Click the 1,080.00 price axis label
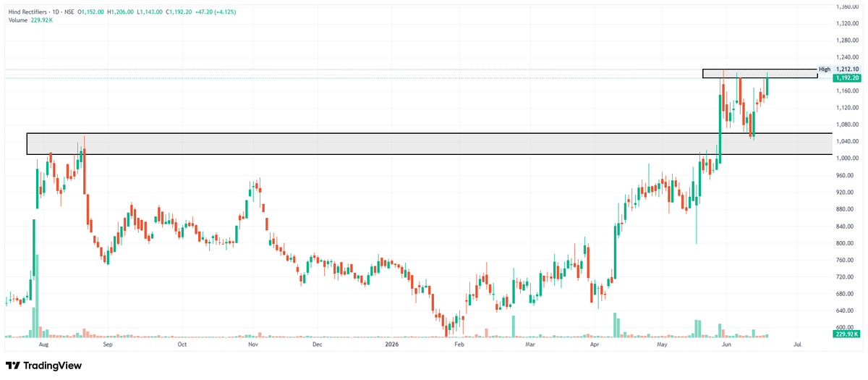868x380 pixels. pyautogui.click(x=847, y=124)
